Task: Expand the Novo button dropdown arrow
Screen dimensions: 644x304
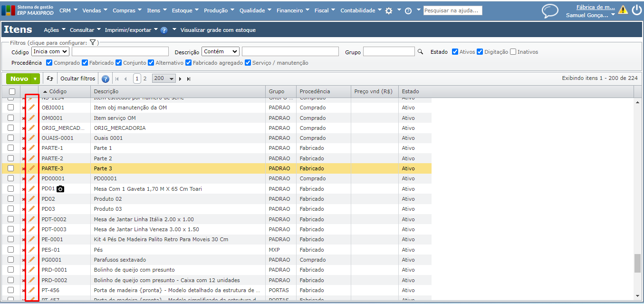Action: [35, 79]
